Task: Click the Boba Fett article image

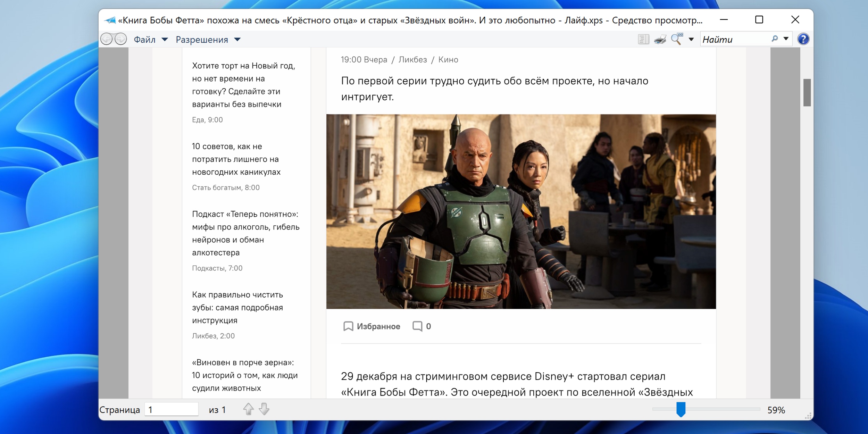Action: pyautogui.click(x=521, y=211)
